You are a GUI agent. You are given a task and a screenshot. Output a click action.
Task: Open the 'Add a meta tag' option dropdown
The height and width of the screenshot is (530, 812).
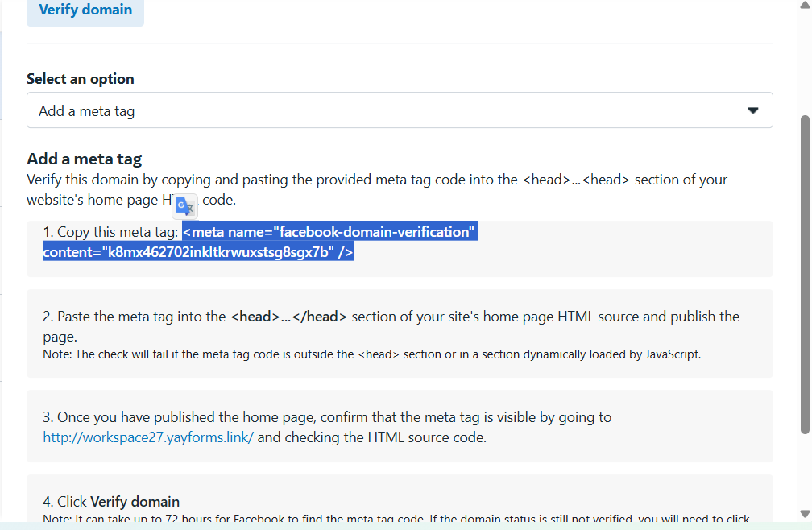399,110
